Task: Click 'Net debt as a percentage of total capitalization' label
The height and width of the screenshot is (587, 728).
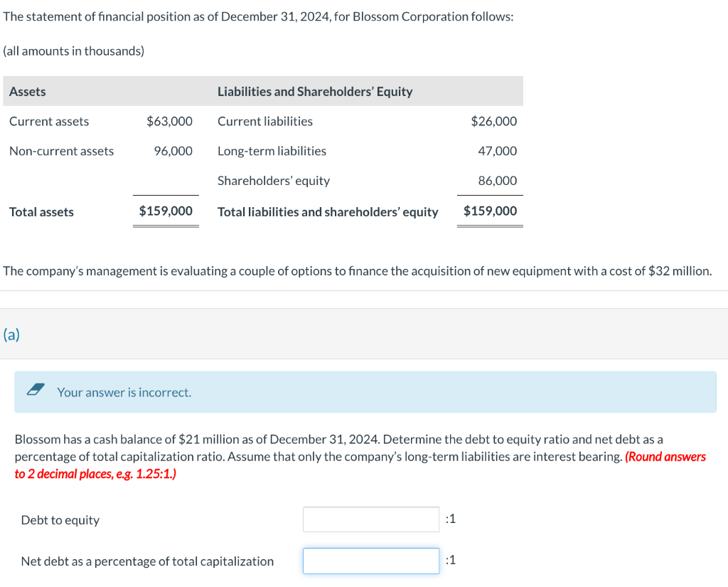Action: coord(147,561)
